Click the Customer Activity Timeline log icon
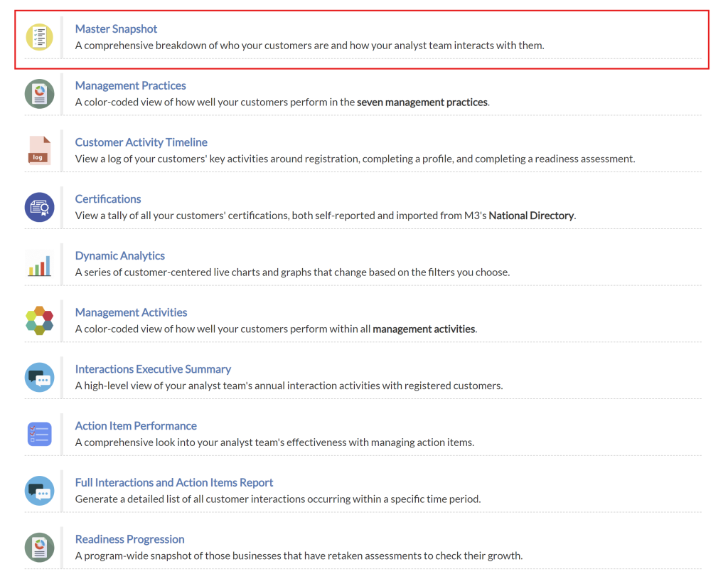The image size is (728, 584). (39, 151)
